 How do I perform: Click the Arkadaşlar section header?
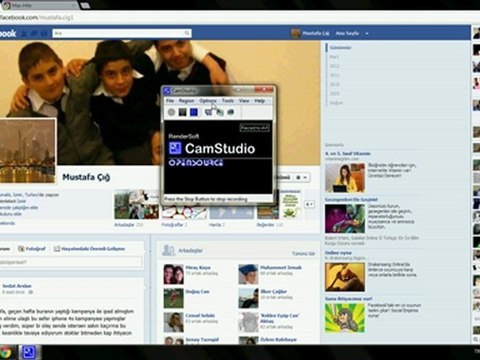point(190,250)
